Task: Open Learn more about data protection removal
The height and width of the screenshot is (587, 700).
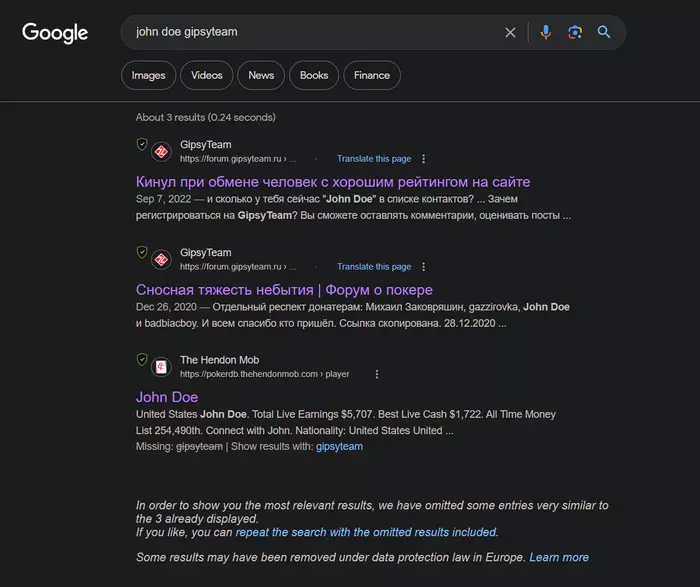Action: pyautogui.click(x=559, y=558)
